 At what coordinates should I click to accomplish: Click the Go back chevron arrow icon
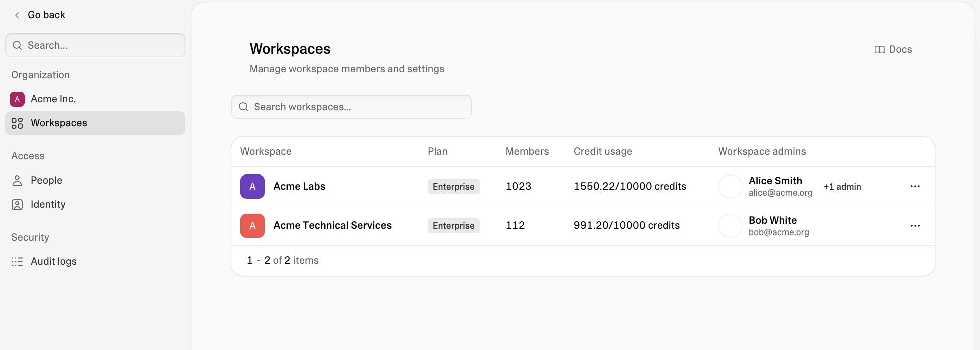pyautogui.click(x=17, y=15)
